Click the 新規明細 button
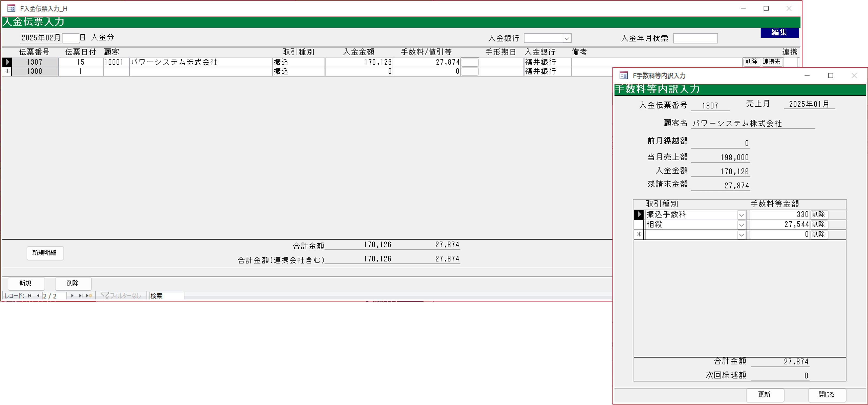The width and height of the screenshot is (868, 405). click(x=45, y=253)
